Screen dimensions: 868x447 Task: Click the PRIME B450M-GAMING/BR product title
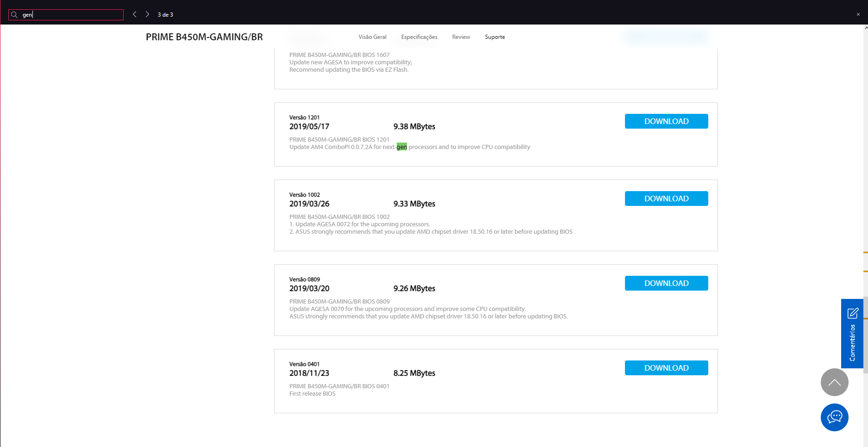(x=204, y=37)
